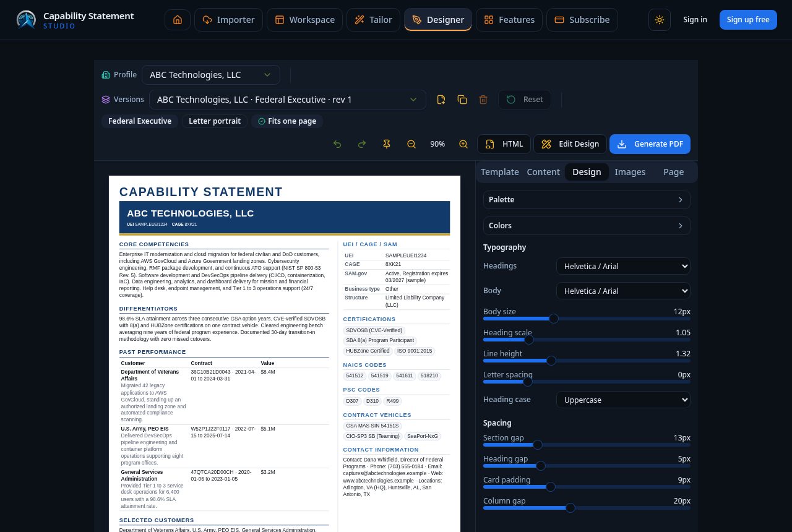792x532 pixels.
Task: Click the HTML export button
Action: coord(504,144)
